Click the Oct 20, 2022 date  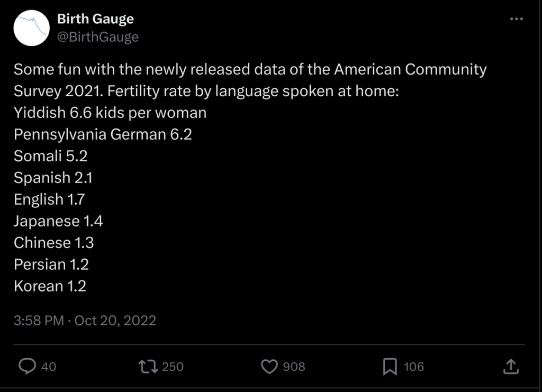point(115,320)
